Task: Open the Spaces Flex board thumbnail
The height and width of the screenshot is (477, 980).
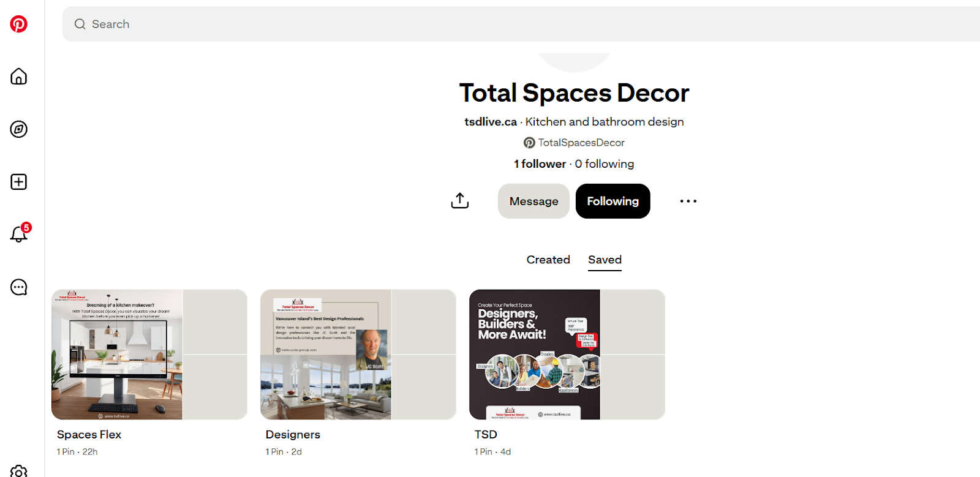Action: pos(149,355)
